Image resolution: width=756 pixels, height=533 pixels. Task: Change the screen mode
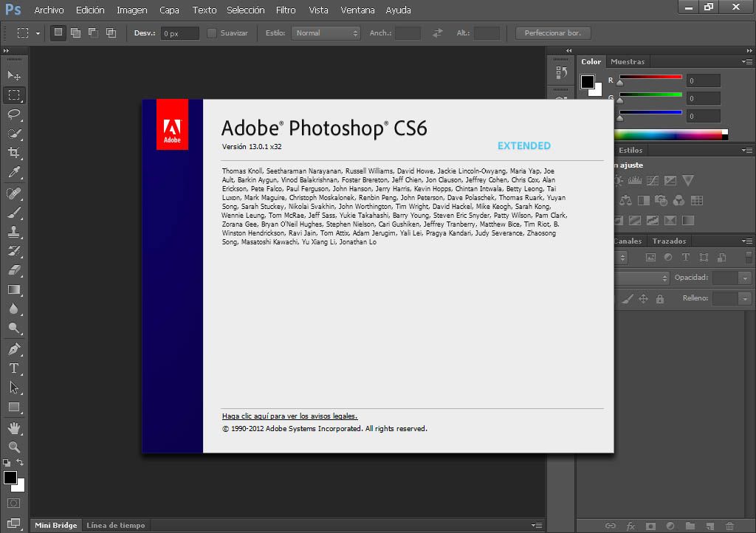[13, 523]
